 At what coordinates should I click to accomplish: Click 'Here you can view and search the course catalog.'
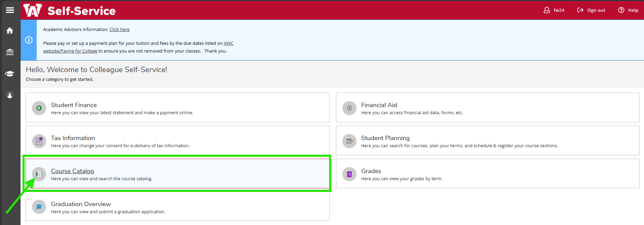click(102, 179)
